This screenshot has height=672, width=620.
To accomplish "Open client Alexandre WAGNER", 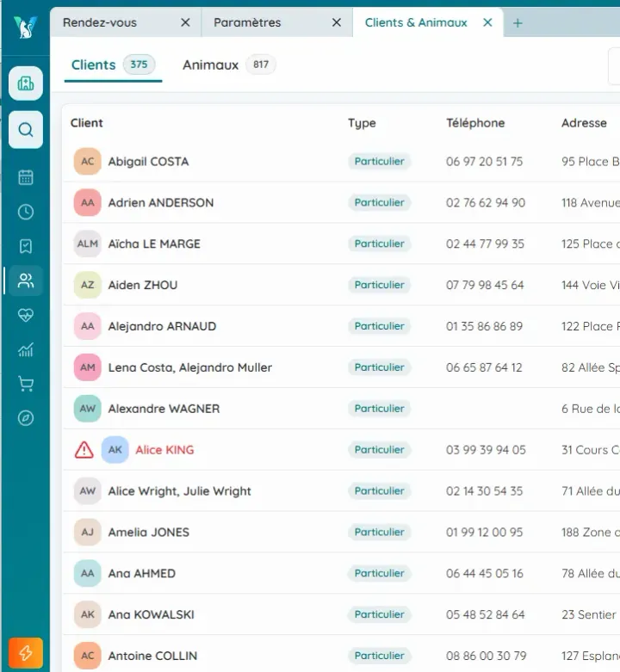I will 164,409.
